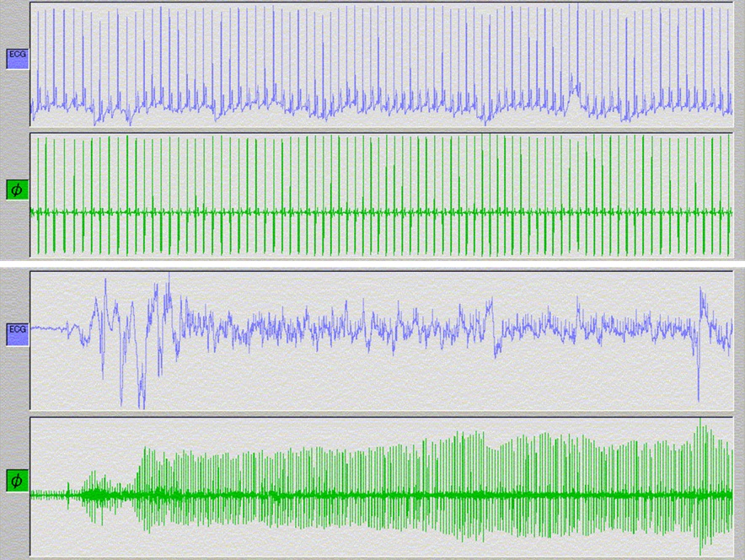Click the upper recording's green φ waveform plot

[382, 195]
